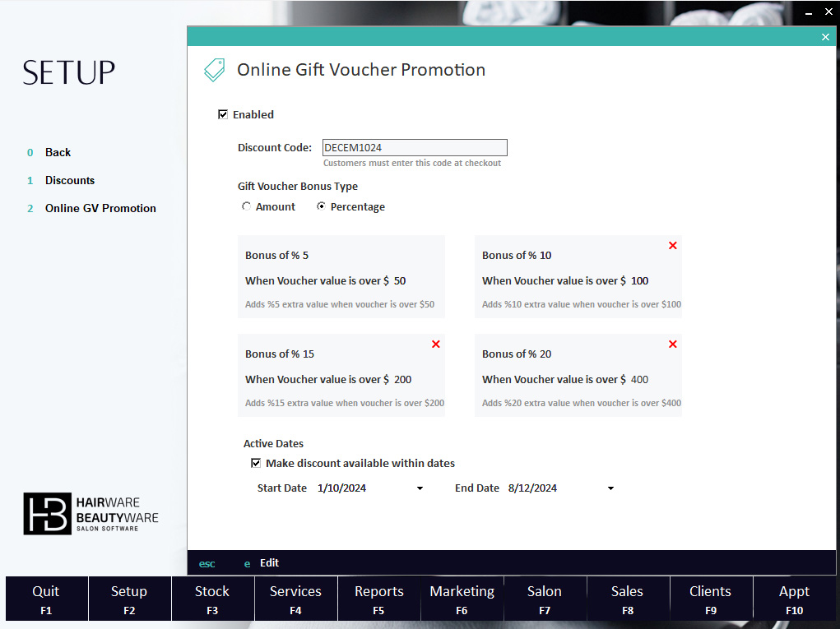Click the esc command in the bottom bar

[207, 564]
